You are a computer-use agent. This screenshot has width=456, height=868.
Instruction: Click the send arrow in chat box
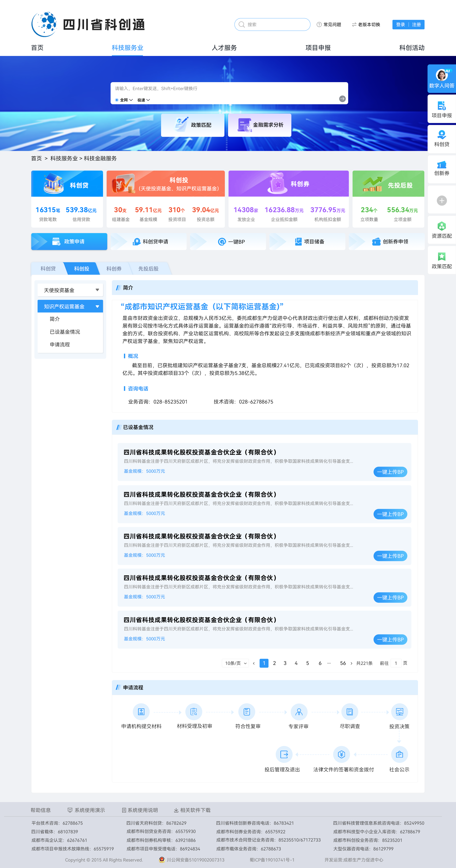click(x=342, y=99)
